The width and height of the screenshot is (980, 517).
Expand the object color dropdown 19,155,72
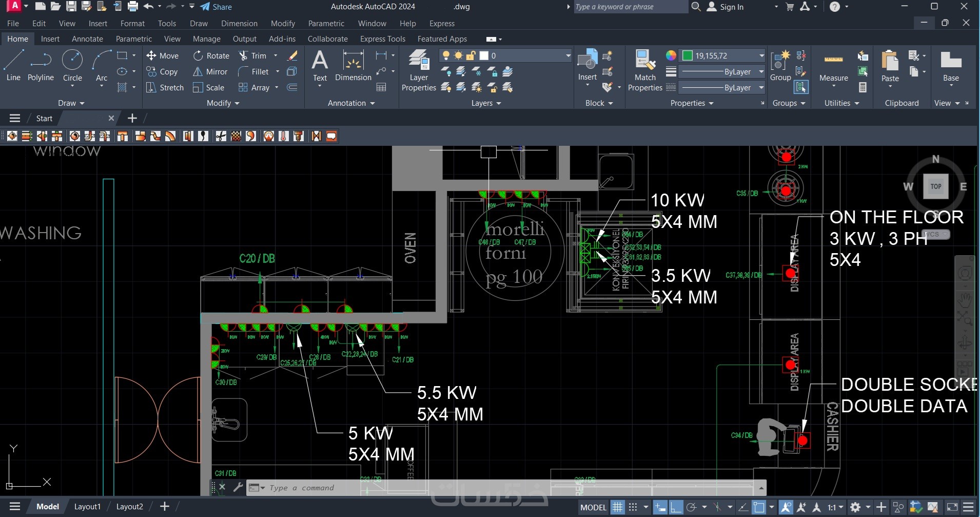761,55
